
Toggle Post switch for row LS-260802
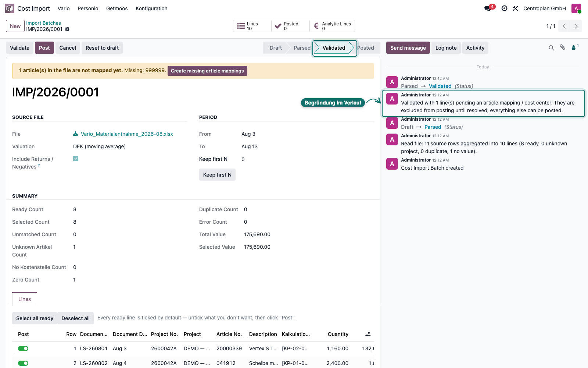(23, 363)
